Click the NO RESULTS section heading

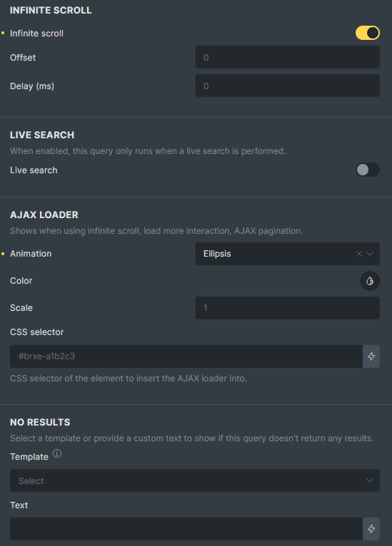coord(40,423)
